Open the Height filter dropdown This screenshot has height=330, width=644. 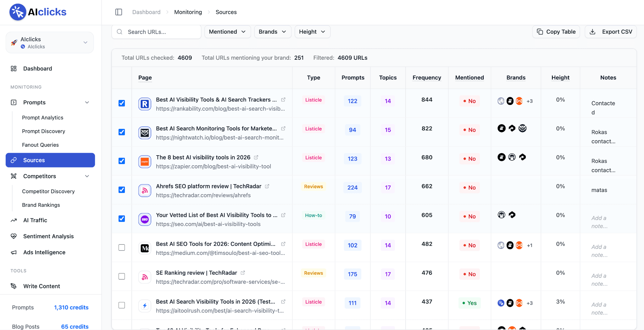tap(312, 32)
